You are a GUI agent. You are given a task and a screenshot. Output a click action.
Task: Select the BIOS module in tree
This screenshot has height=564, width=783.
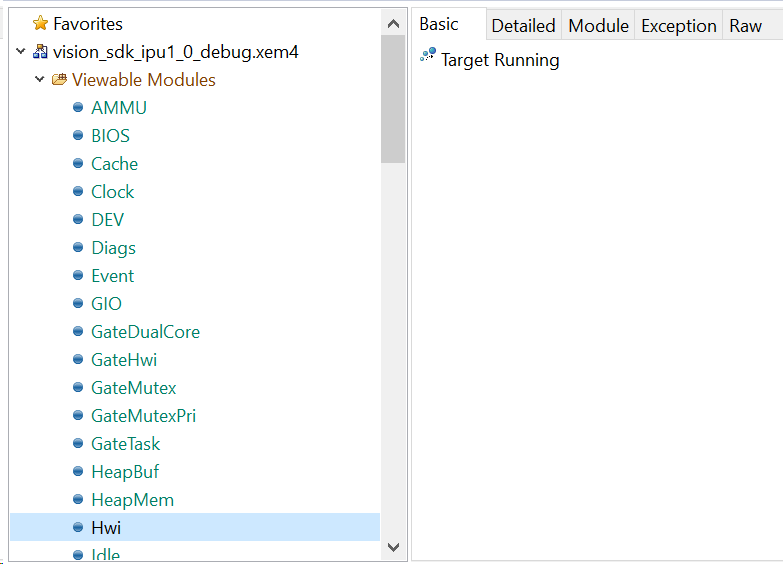pos(110,135)
